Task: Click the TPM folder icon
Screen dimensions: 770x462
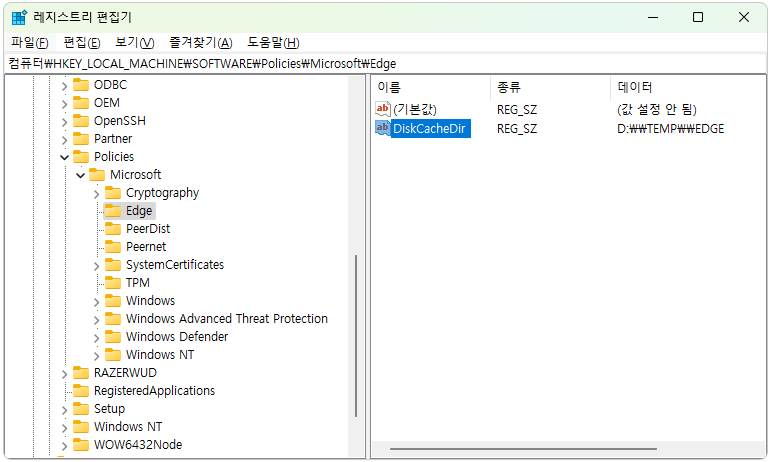Action: coord(113,283)
